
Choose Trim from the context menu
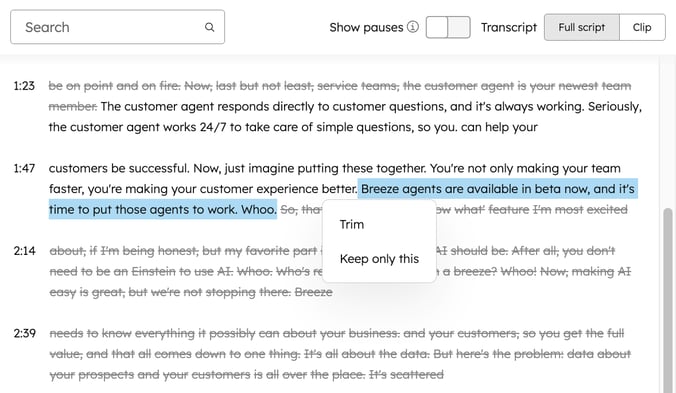[x=352, y=225]
